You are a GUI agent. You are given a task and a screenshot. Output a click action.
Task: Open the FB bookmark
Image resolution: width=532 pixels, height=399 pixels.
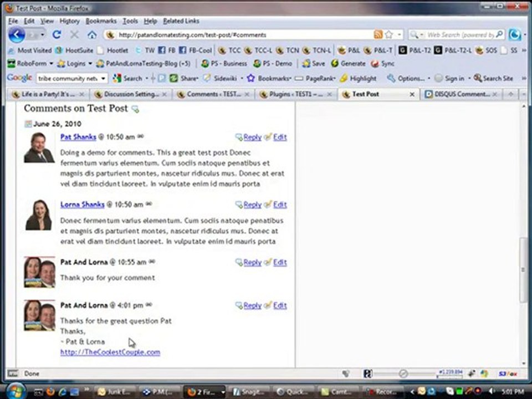[167, 50]
